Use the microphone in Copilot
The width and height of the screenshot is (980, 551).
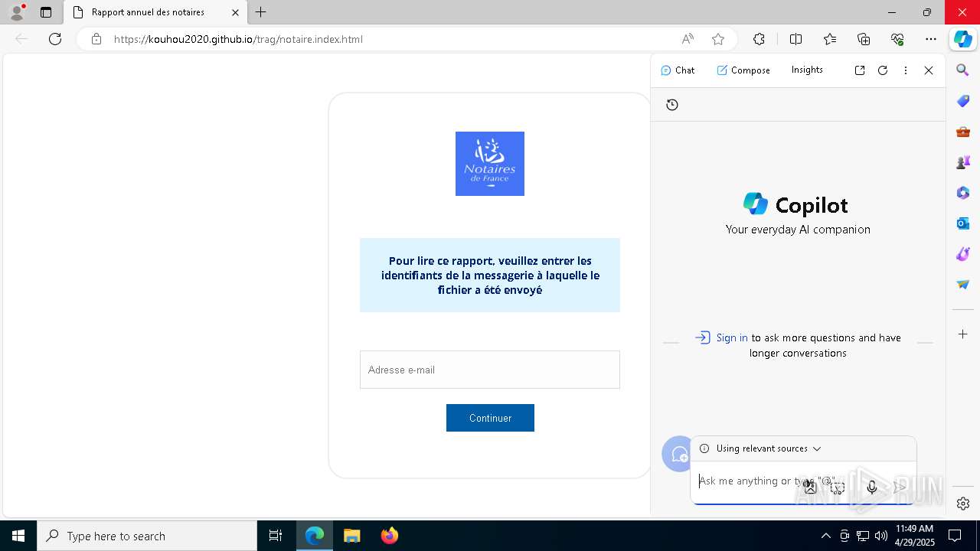click(871, 487)
